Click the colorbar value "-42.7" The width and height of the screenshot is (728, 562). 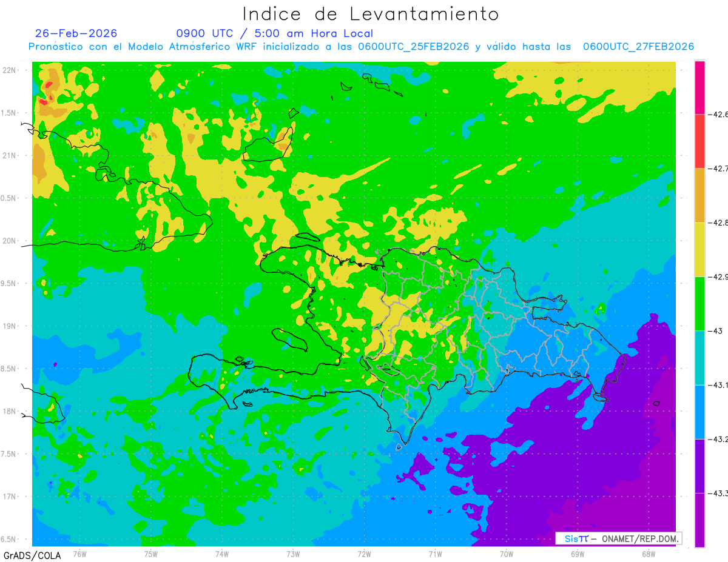coord(719,168)
